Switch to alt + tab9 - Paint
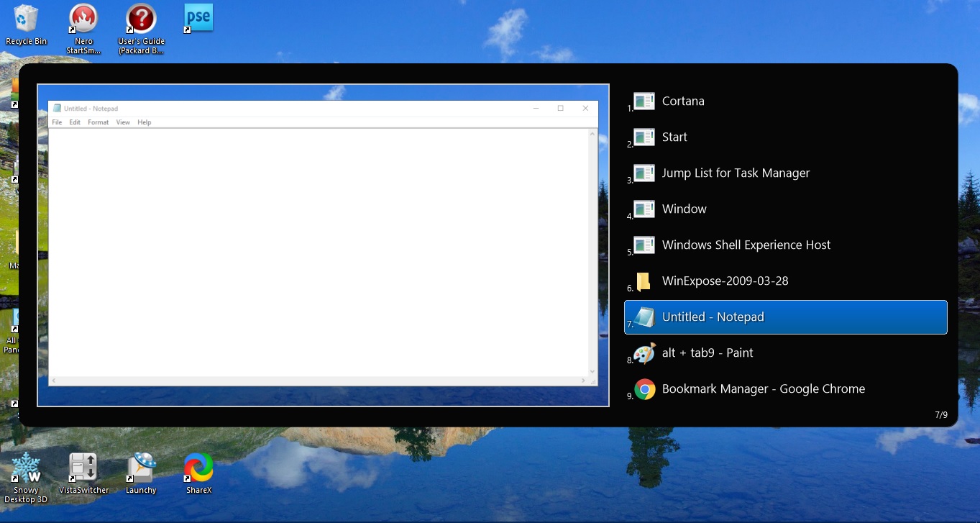Viewport: 980px width, 523px height. pos(707,353)
